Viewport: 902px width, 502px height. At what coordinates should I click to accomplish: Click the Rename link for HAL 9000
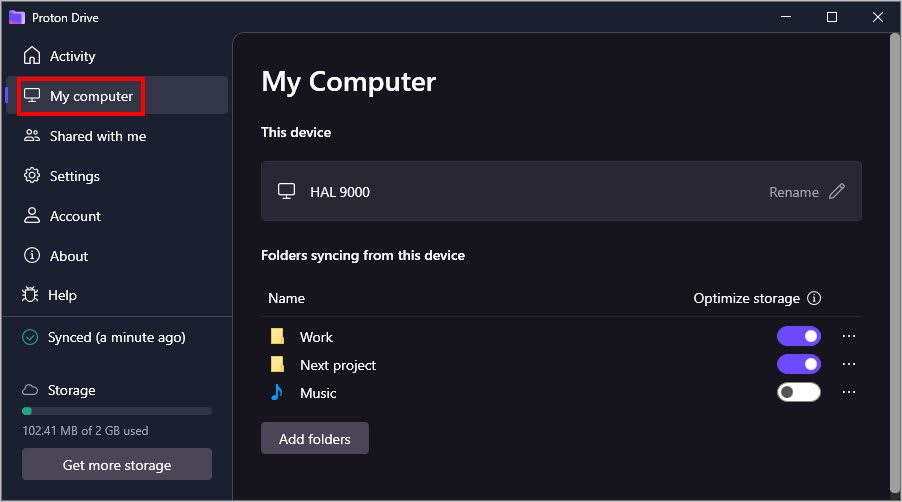pos(794,192)
